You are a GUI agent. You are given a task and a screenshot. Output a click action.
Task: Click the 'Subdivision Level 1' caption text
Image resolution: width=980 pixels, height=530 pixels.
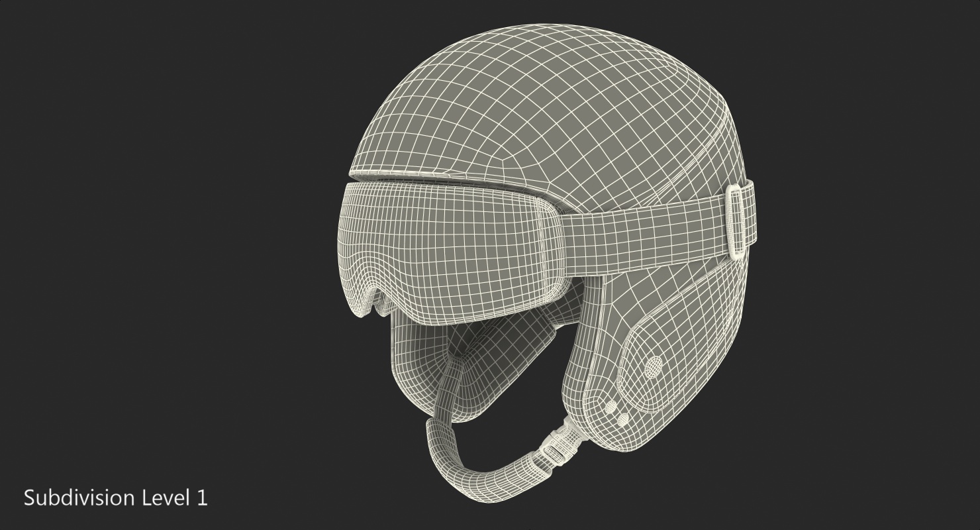(x=116, y=498)
